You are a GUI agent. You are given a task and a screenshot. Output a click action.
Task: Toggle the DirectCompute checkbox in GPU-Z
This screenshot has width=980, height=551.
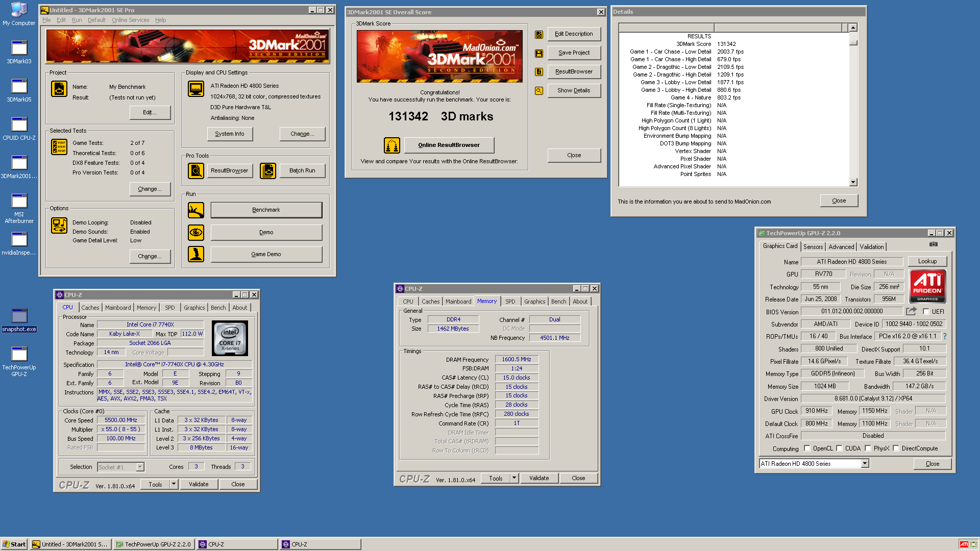pos(896,448)
